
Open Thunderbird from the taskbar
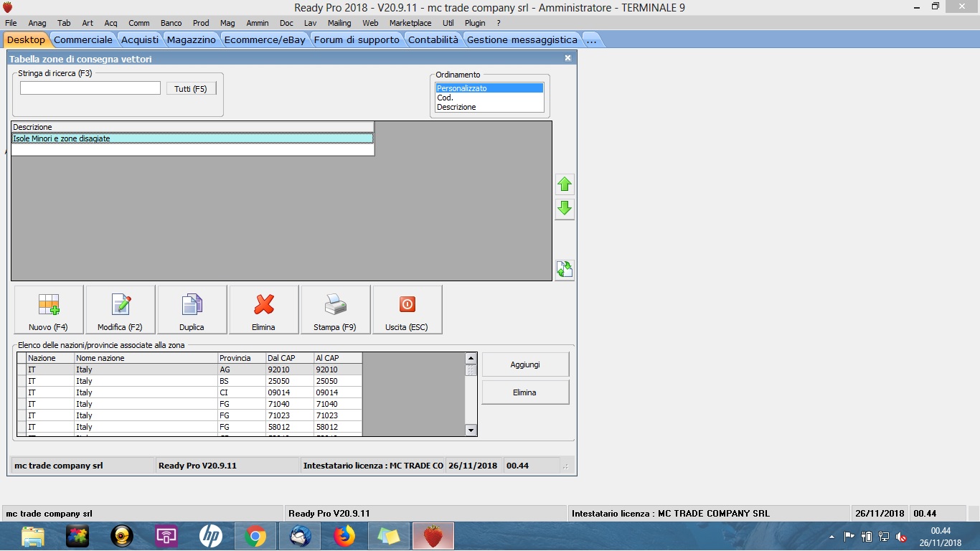pos(299,536)
